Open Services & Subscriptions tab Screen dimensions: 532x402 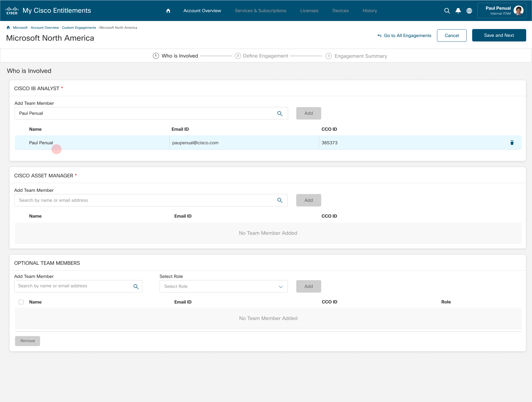pyautogui.click(x=261, y=11)
